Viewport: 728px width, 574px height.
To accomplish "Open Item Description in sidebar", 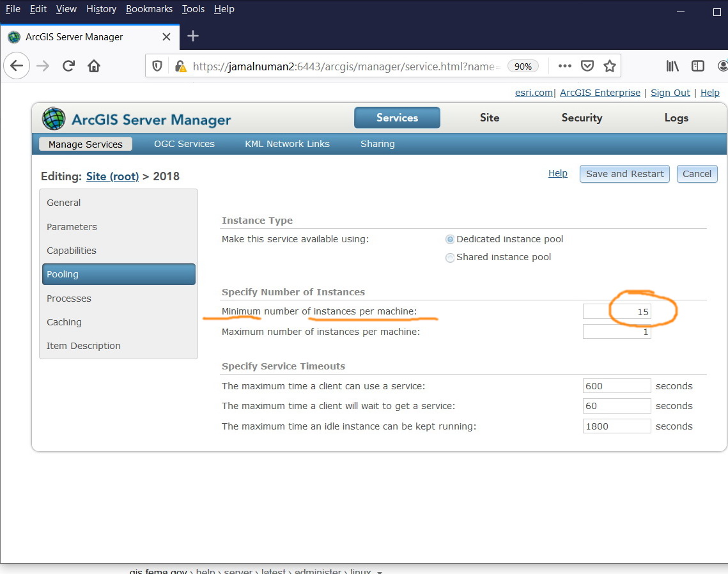I will (x=118, y=346).
